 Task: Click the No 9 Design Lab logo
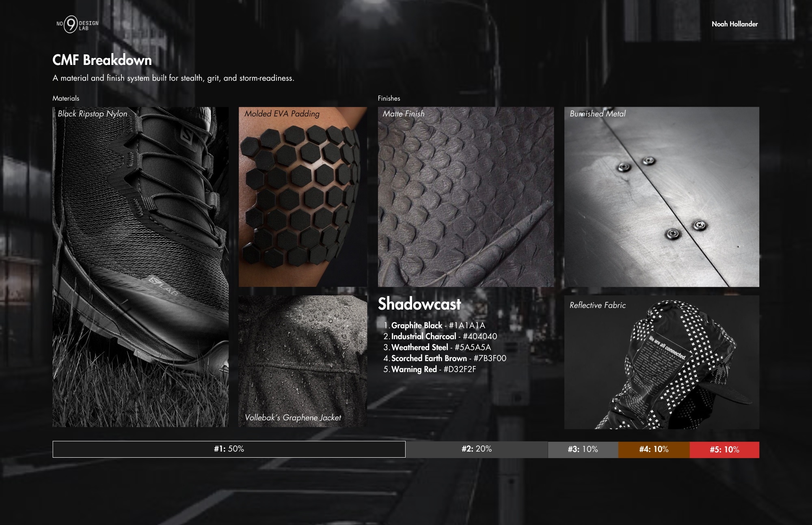coord(77,24)
